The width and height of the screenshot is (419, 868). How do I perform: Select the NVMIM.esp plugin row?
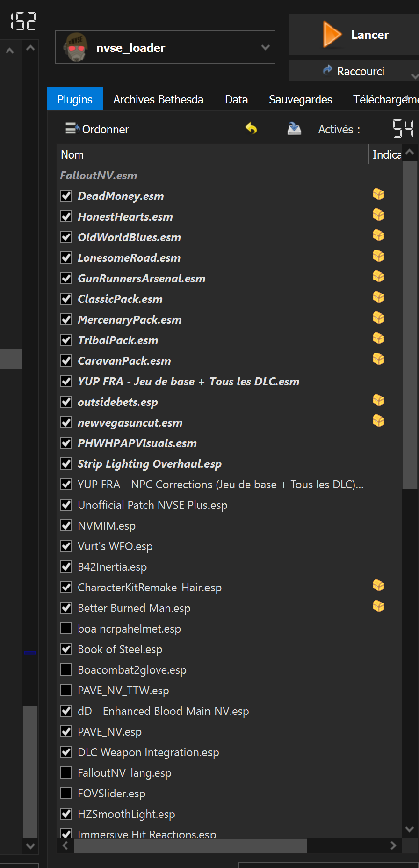[x=229, y=525]
